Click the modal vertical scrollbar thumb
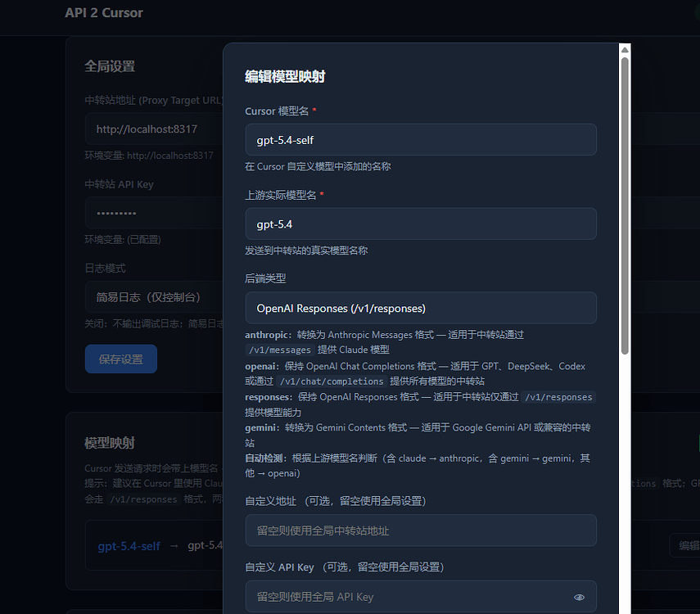The height and width of the screenshot is (614, 700). coord(625,205)
